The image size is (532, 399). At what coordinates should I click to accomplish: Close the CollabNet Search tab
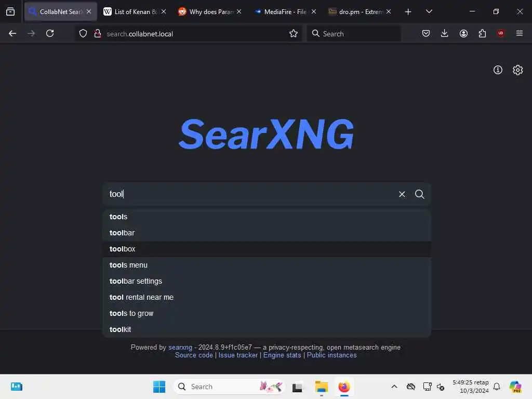pyautogui.click(x=89, y=11)
